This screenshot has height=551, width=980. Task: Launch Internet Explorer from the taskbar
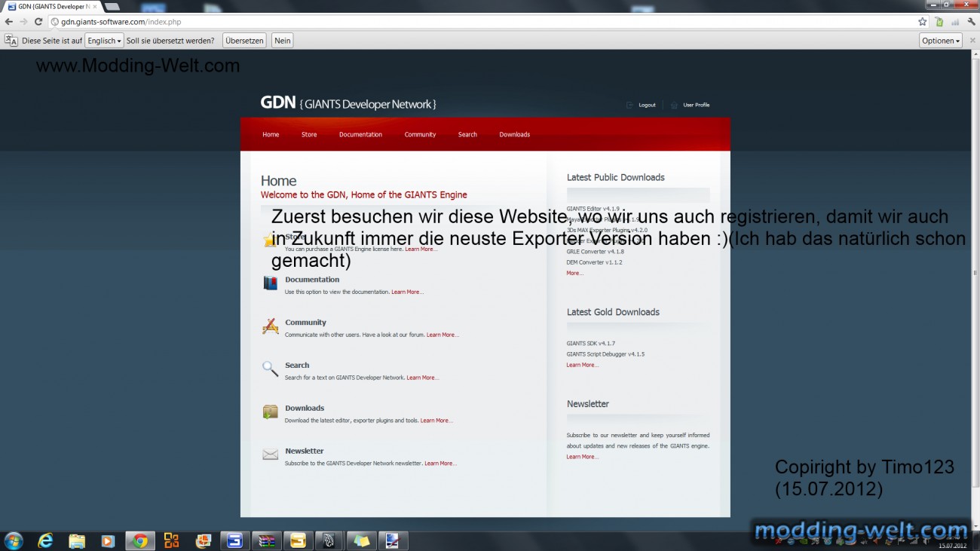click(x=46, y=540)
